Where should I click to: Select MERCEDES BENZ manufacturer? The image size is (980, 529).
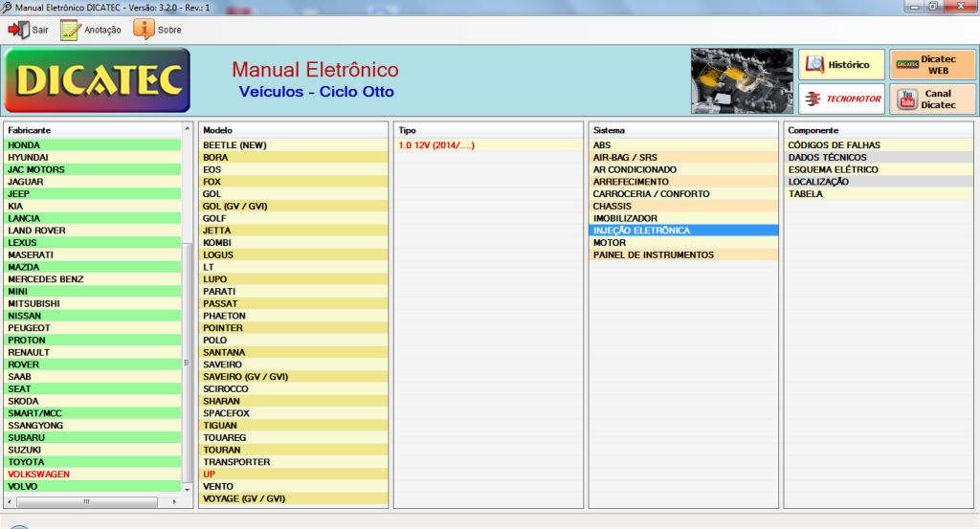[x=93, y=279]
